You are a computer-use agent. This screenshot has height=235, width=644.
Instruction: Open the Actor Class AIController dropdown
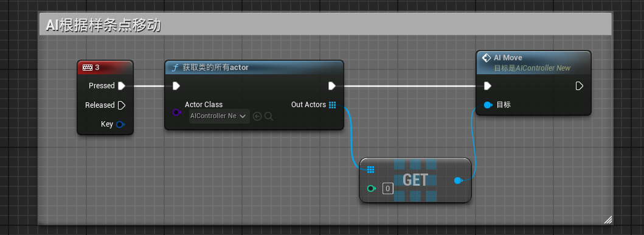[x=220, y=116]
